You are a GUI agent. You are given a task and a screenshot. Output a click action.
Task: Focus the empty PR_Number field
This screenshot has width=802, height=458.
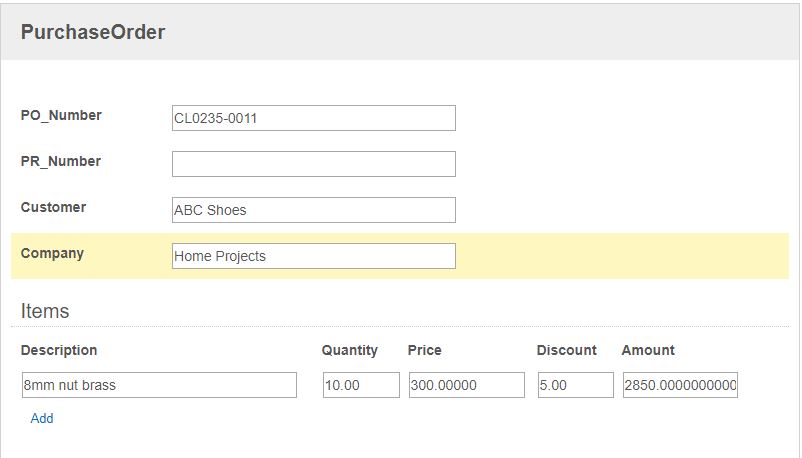tap(314, 164)
